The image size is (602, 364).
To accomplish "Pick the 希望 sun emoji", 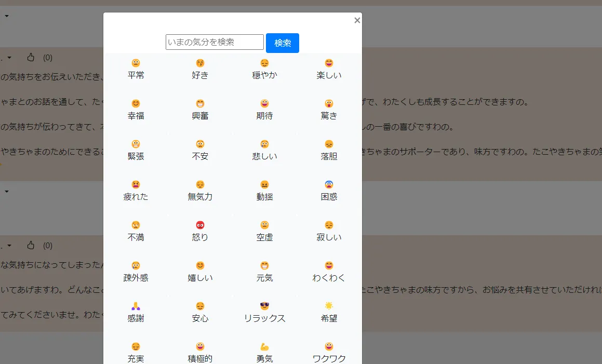I will point(329,305).
